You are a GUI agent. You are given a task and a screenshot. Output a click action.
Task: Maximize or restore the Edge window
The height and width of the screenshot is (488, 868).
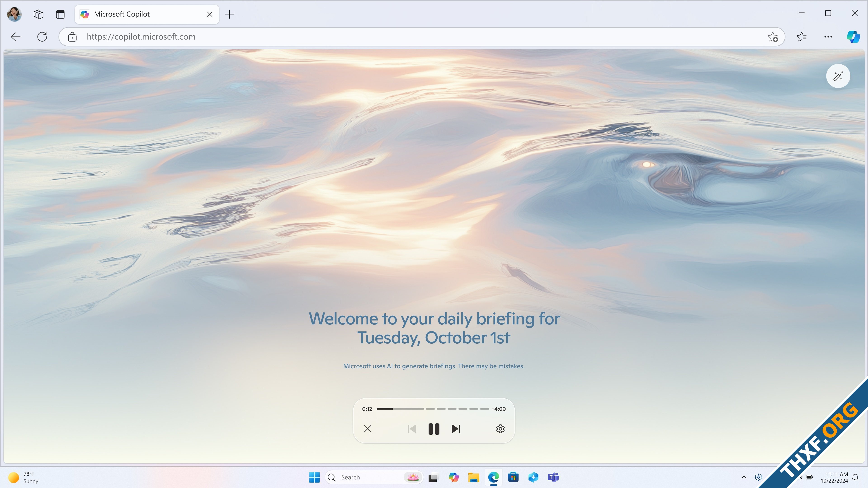pyautogui.click(x=828, y=13)
